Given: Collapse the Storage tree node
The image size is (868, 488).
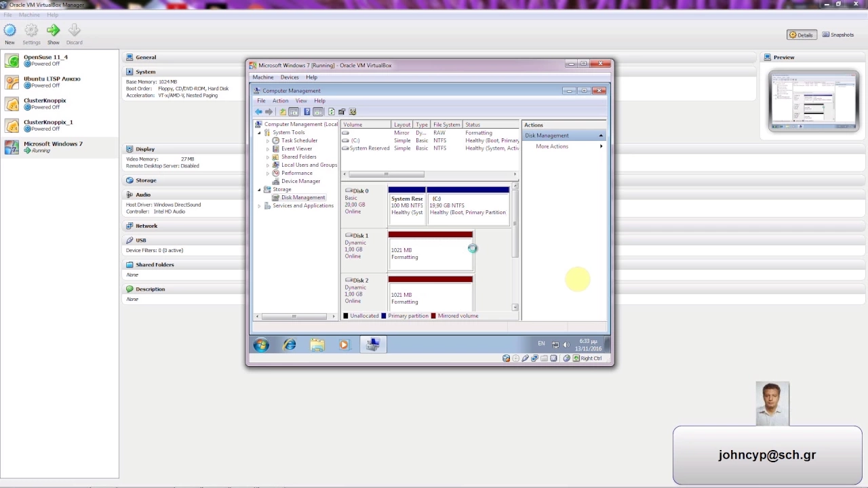Looking at the screenshot, I should [x=259, y=190].
